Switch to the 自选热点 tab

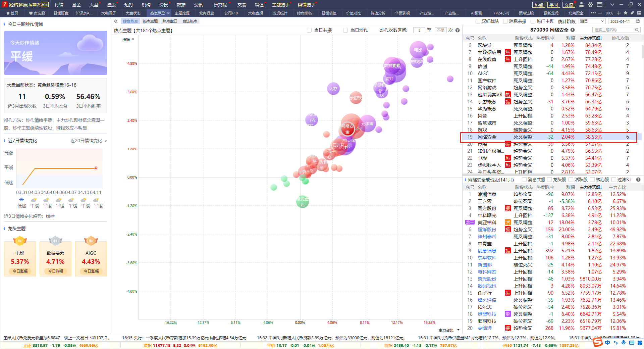point(190,21)
